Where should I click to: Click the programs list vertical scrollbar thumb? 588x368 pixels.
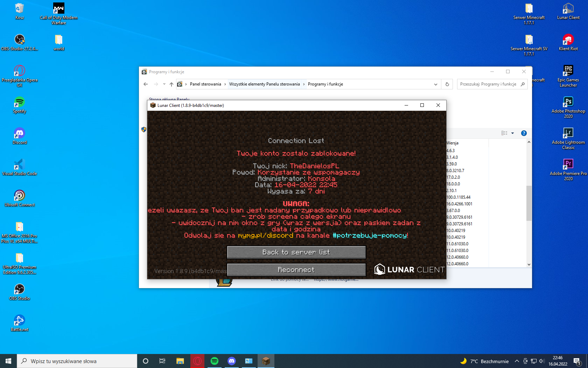529,203
